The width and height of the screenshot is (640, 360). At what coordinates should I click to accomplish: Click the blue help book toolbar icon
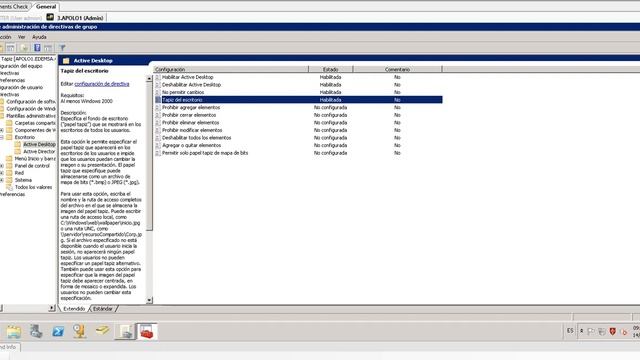coord(37,48)
